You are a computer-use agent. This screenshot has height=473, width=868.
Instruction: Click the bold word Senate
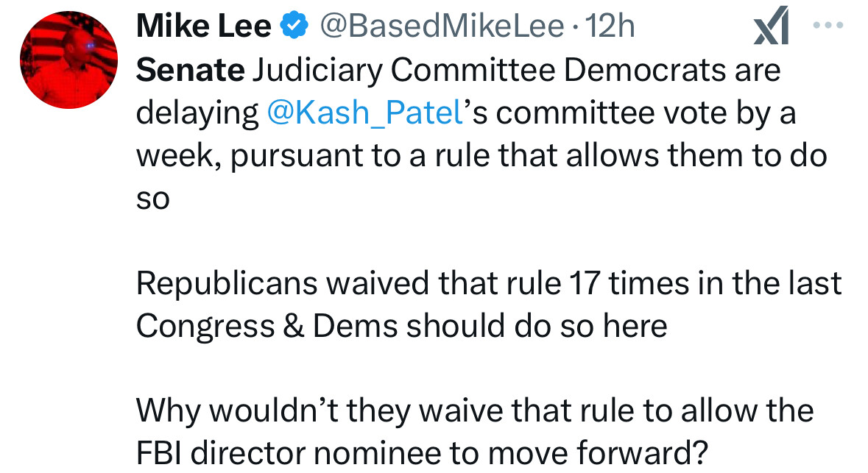coord(191,71)
